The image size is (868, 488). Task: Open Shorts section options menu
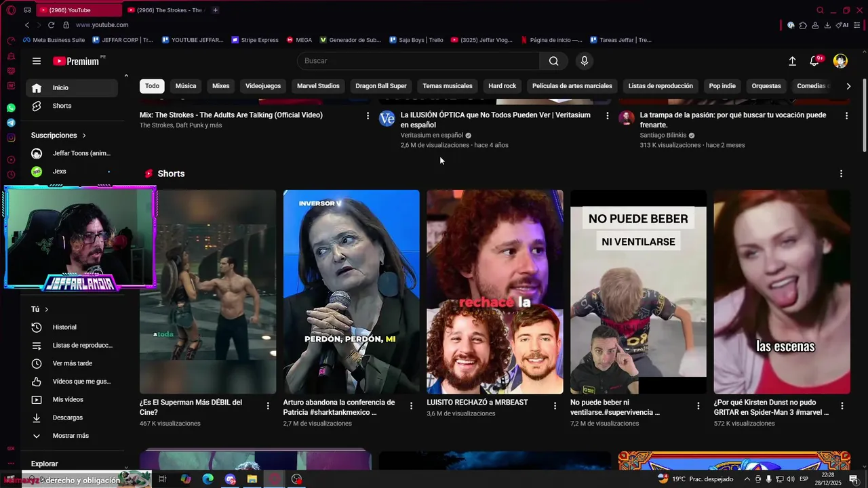coord(841,174)
